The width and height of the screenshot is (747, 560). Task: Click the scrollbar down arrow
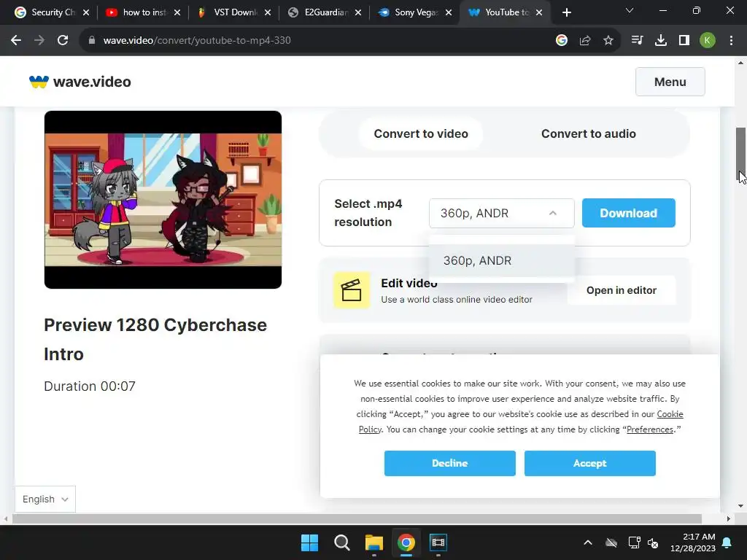(x=740, y=506)
